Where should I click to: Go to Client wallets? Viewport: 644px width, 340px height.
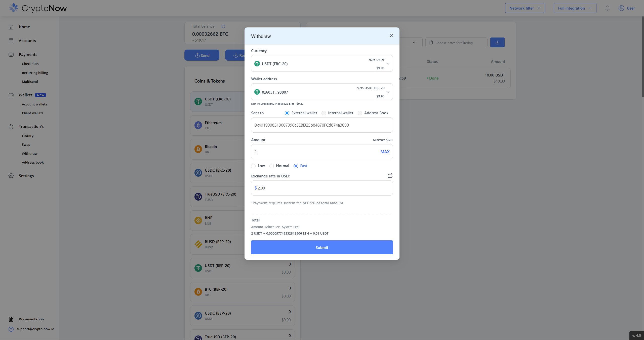(33, 113)
